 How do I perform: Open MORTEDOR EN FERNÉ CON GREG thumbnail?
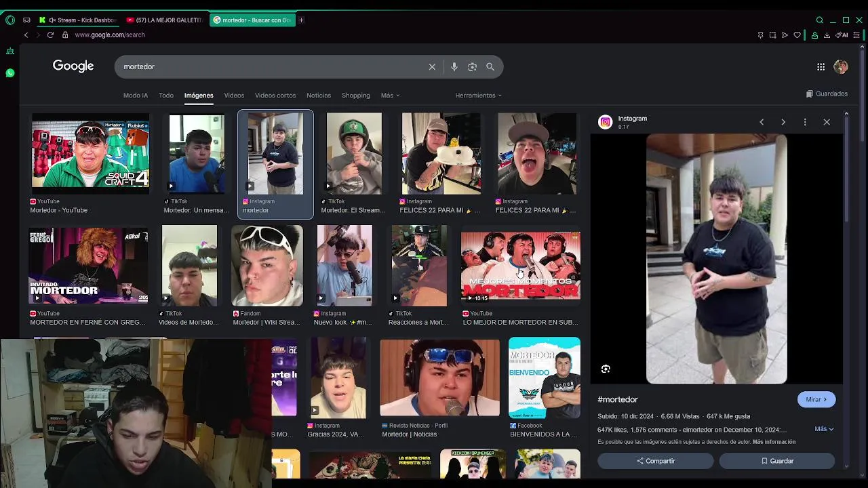pyautogui.click(x=88, y=266)
